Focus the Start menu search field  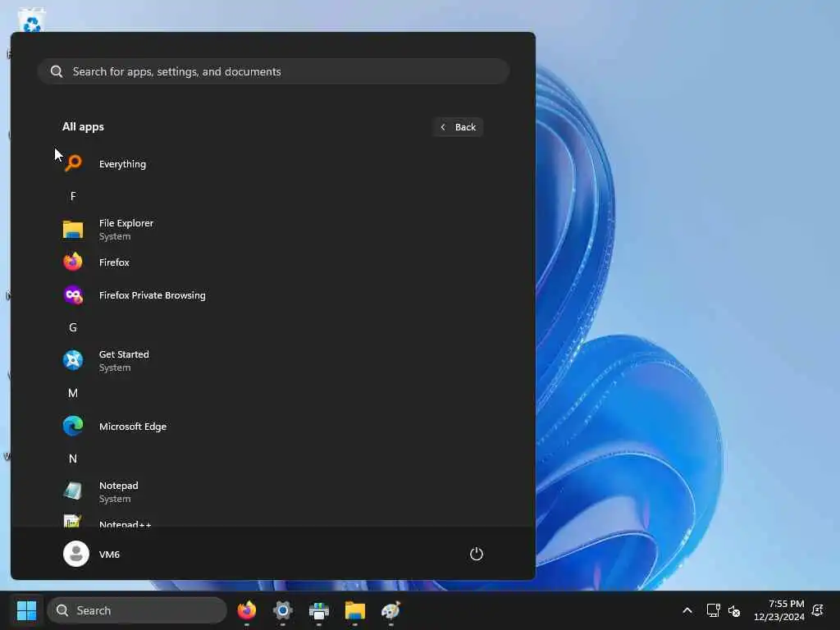(x=273, y=71)
